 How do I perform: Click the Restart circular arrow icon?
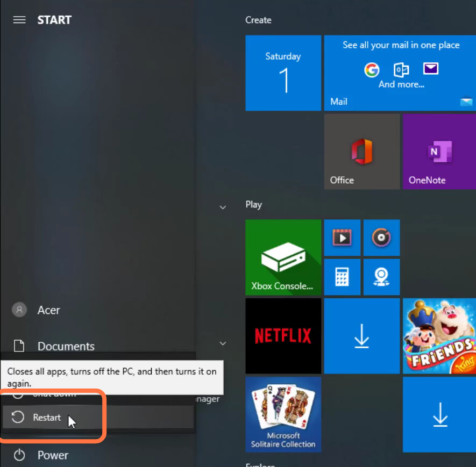[x=18, y=417]
